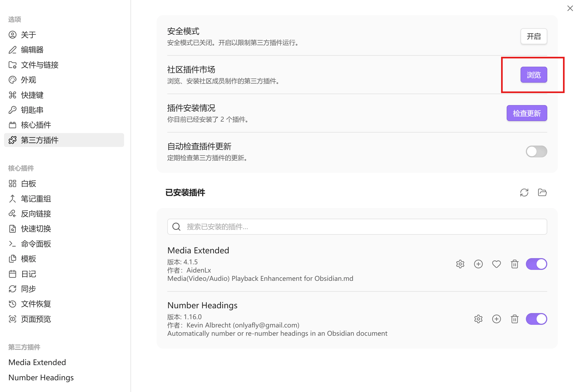Select the 命令面板 icon in sidebar
579x392 pixels.
(13, 244)
